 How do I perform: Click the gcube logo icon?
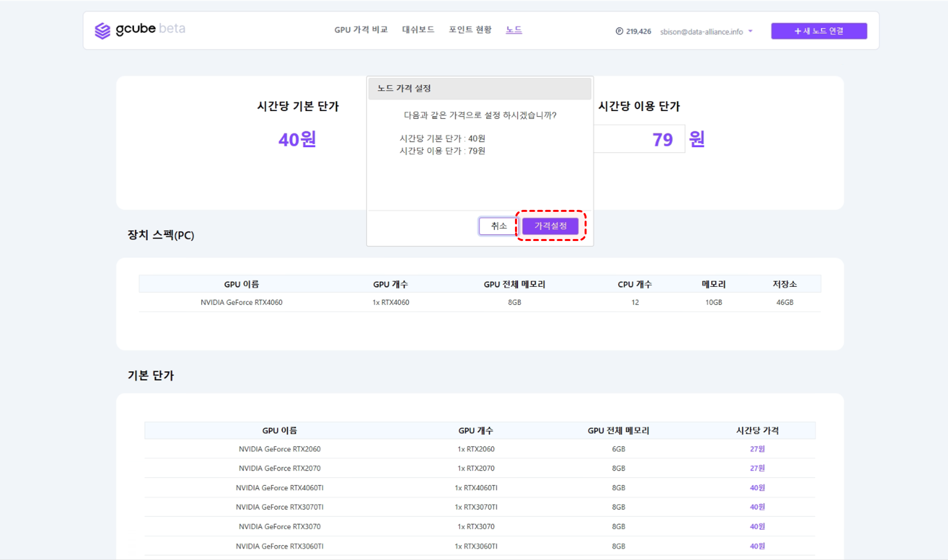102,31
